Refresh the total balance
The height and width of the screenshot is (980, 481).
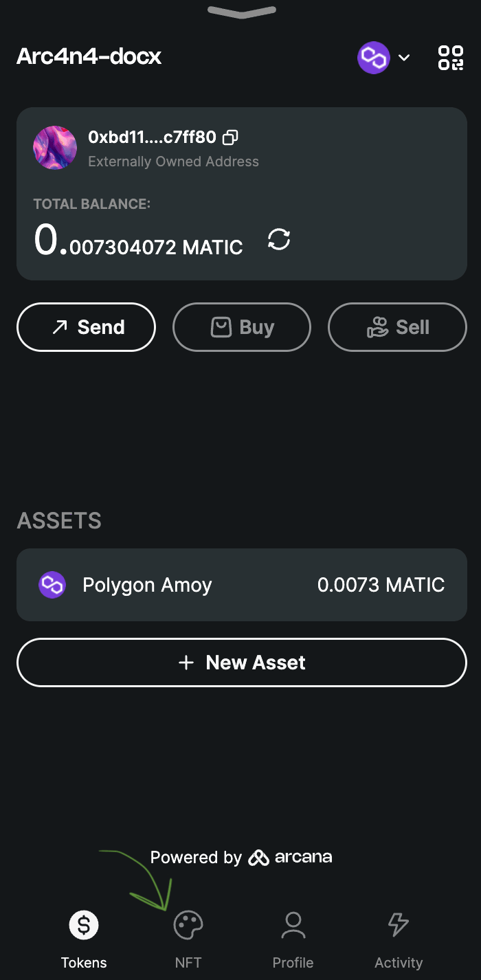pos(279,240)
